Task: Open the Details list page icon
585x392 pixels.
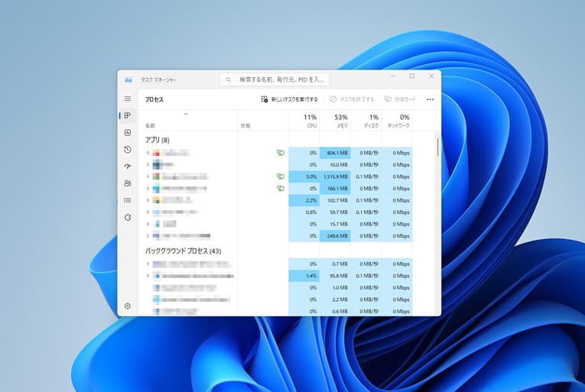Action: tap(128, 200)
